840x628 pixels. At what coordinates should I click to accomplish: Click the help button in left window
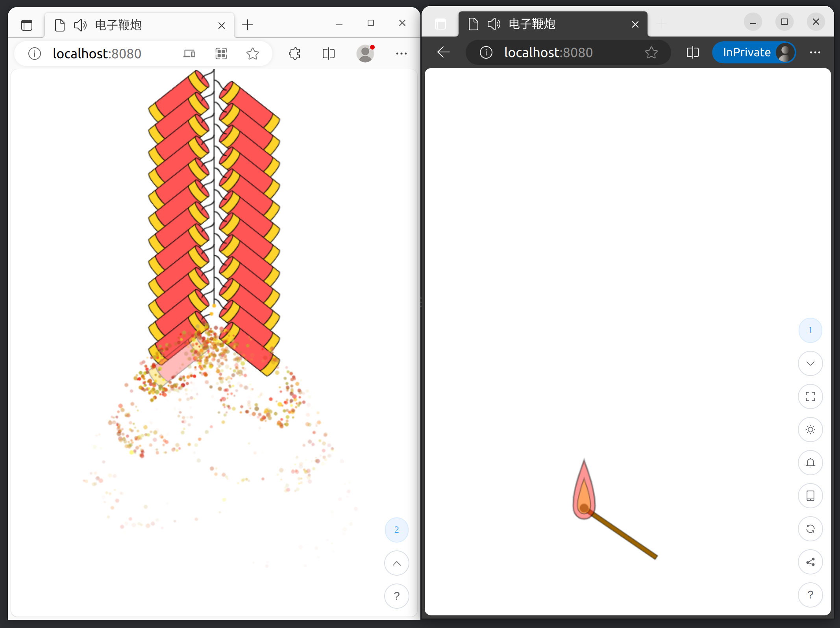(x=396, y=596)
